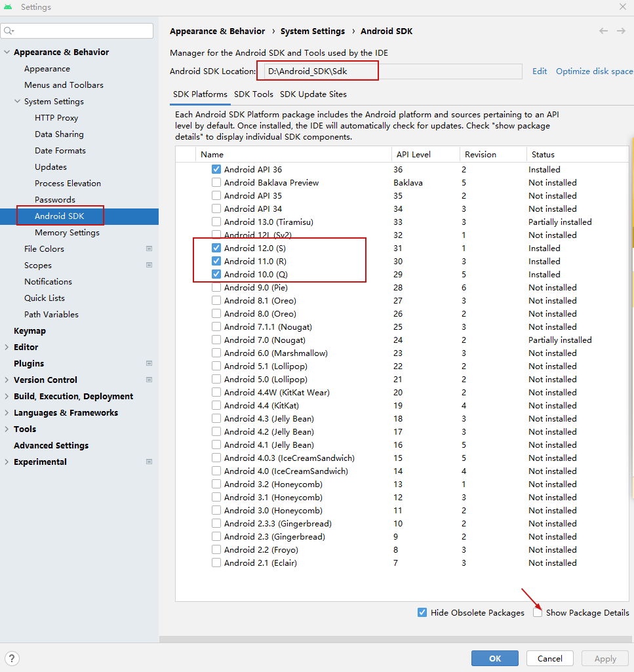Image resolution: width=634 pixels, height=672 pixels.
Task: Uncheck Android 12.0 (S) checkbox
Action: pos(216,248)
